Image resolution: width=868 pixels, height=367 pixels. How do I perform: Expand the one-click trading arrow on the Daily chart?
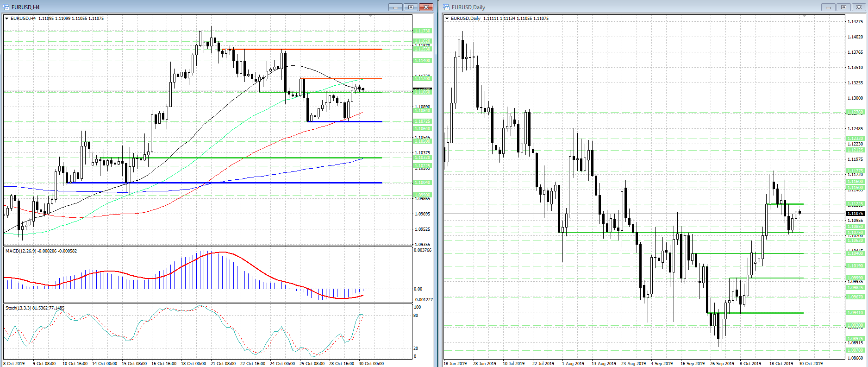447,19
